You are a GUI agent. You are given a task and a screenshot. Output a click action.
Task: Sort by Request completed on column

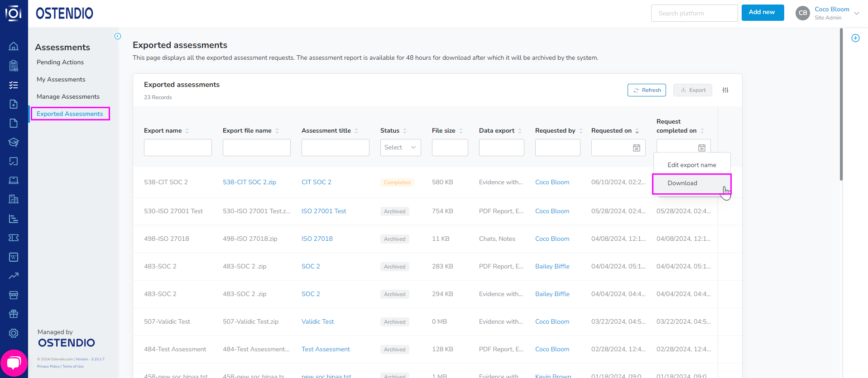click(702, 131)
